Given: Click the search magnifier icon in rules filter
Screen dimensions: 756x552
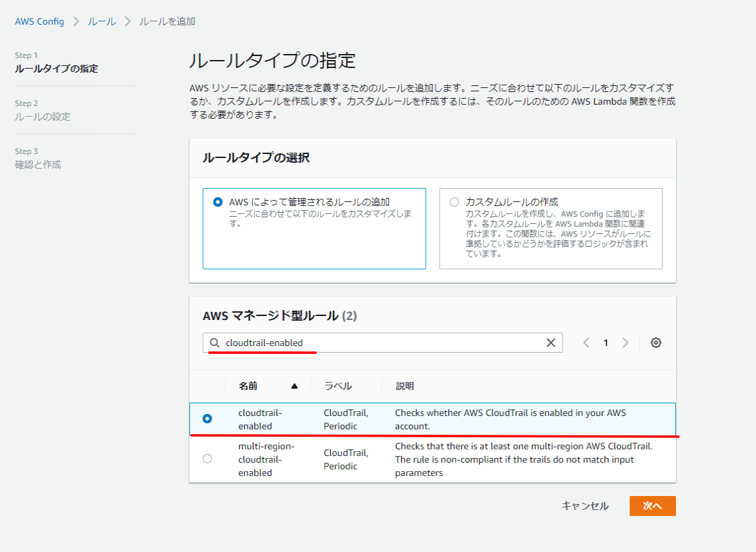Looking at the screenshot, I should 214,343.
